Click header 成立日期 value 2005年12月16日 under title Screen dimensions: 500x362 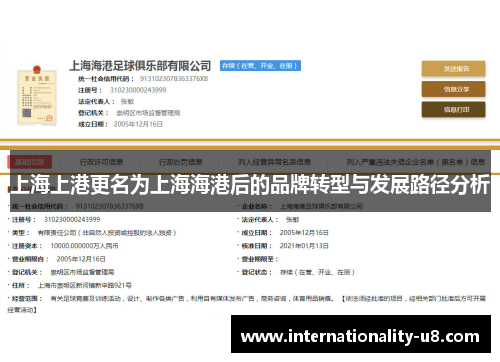pyautogui.click(x=138, y=124)
